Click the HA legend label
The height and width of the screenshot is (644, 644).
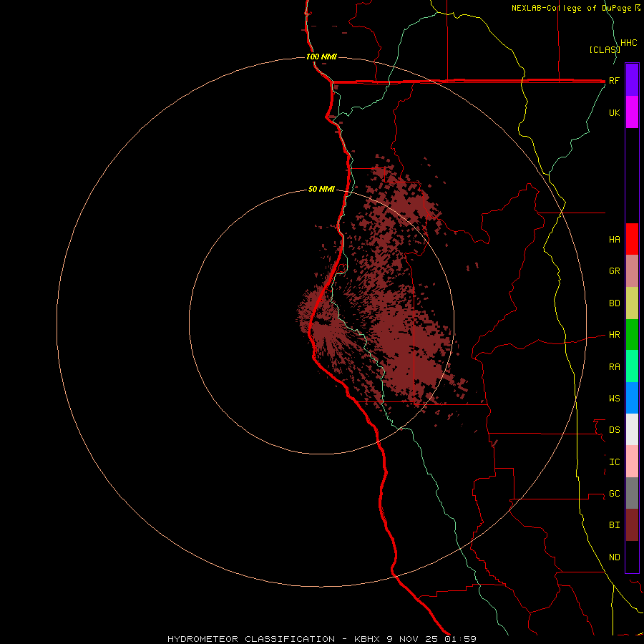(x=615, y=240)
